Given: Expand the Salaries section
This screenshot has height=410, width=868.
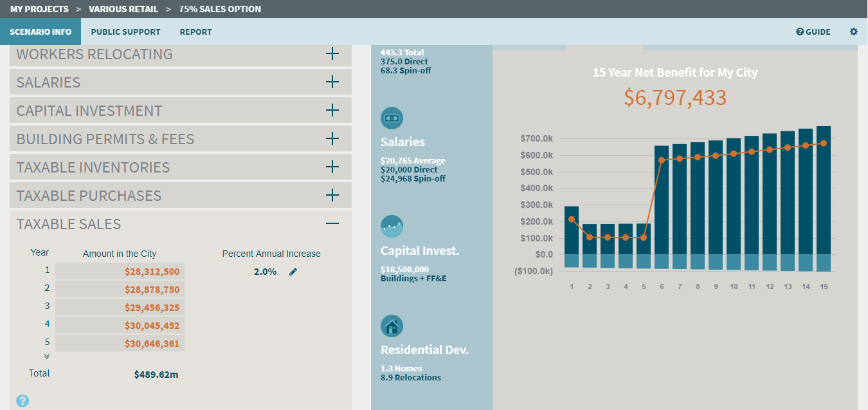Looking at the screenshot, I should point(332,82).
